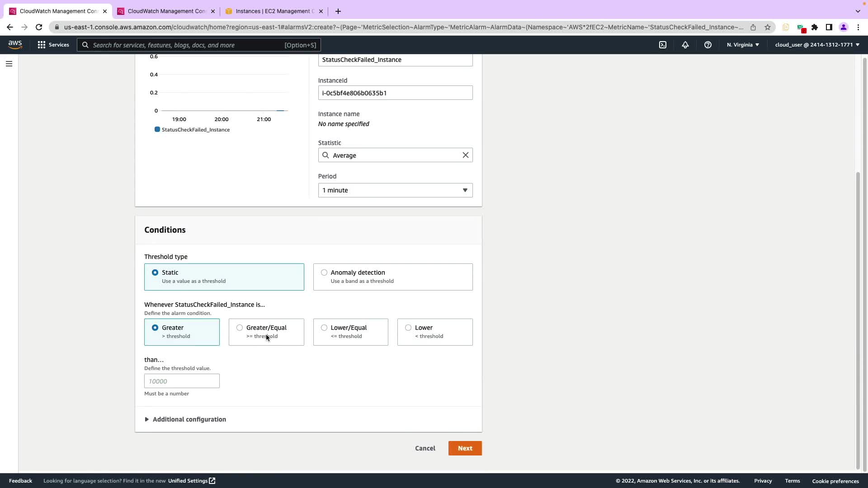The width and height of the screenshot is (868, 488).
Task: Open the Services grid menu
Action: [x=53, y=45]
